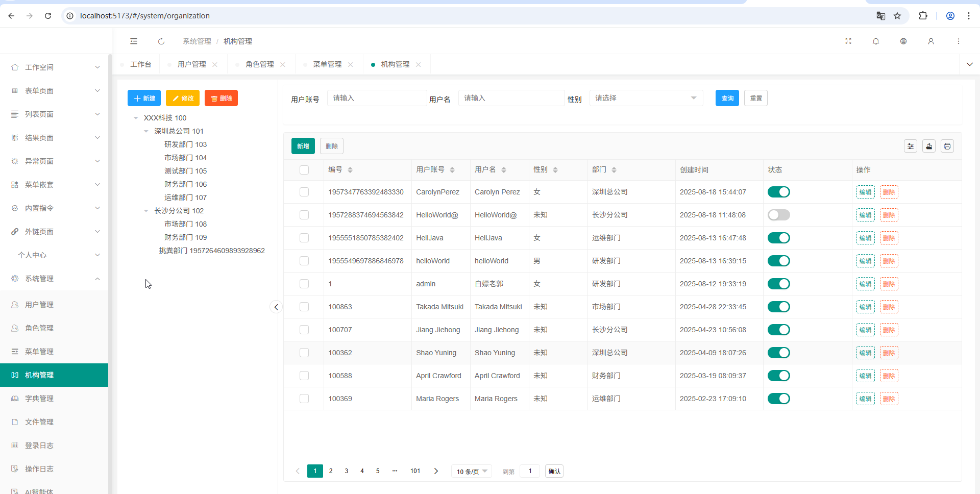The width and height of the screenshot is (980, 494).
Task: Click the page refresh icon in header
Action: coord(161,41)
